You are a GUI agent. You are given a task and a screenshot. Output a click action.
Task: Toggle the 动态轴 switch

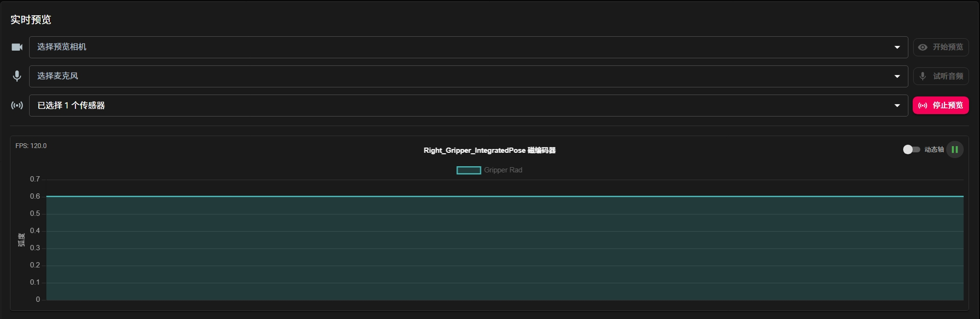(x=911, y=149)
